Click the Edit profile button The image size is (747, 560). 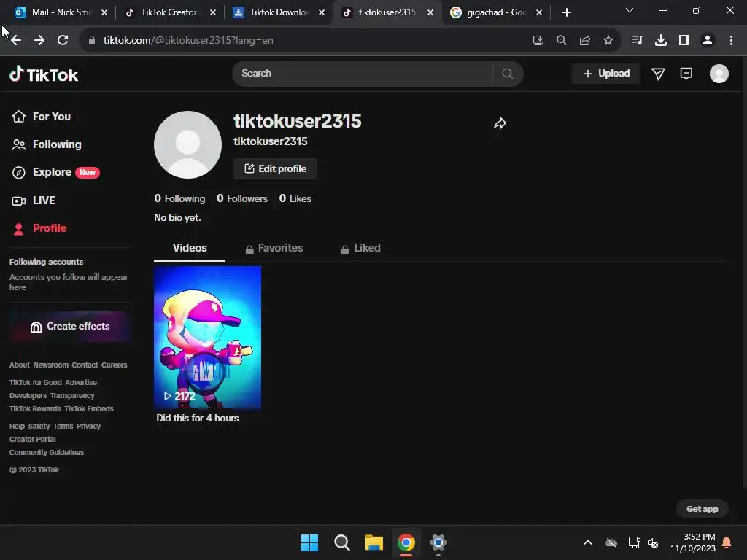[275, 168]
